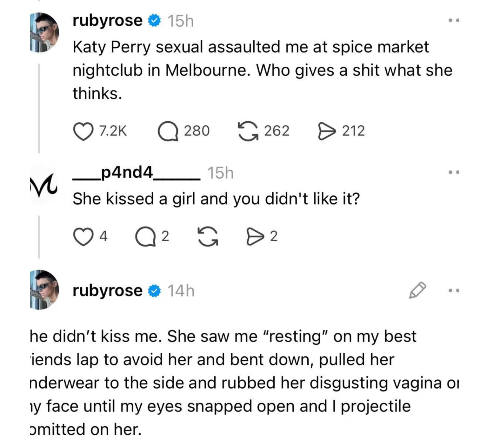Screen dimensions: 480x448
Task: Click the p4nd4 profile avatar
Action: tap(43, 185)
